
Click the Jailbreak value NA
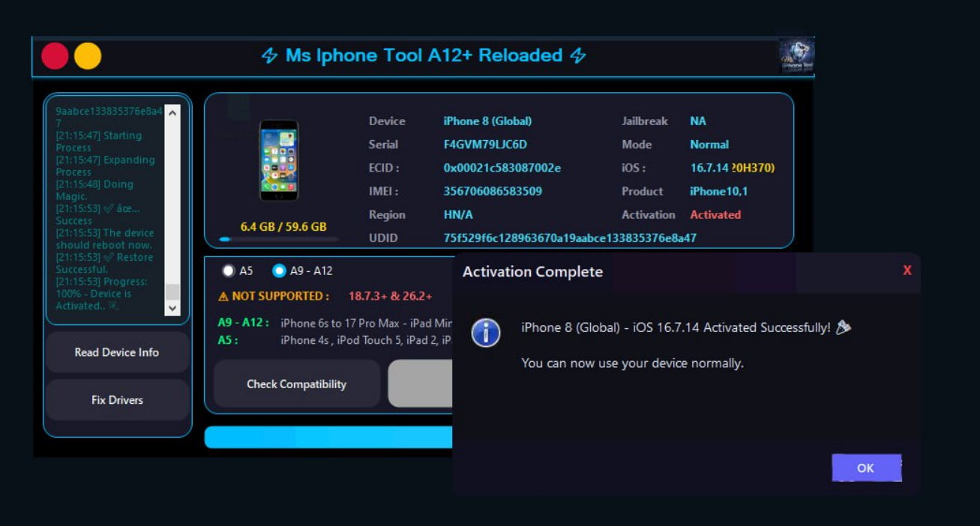click(x=698, y=121)
